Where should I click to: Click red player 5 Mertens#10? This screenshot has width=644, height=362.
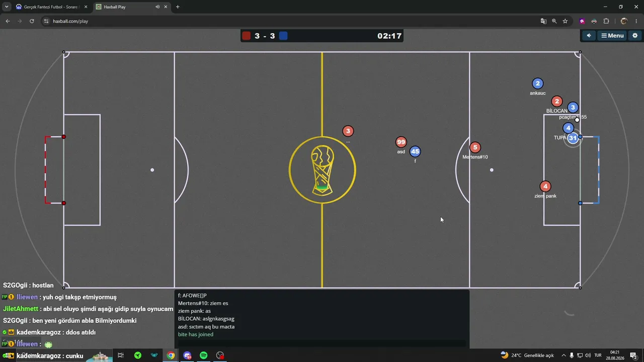[x=475, y=147]
